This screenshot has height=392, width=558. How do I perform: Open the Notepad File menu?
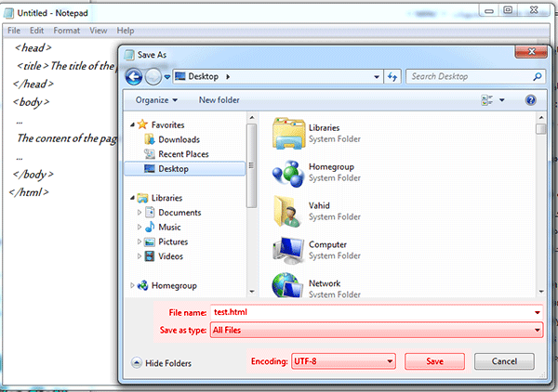pyautogui.click(x=14, y=31)
